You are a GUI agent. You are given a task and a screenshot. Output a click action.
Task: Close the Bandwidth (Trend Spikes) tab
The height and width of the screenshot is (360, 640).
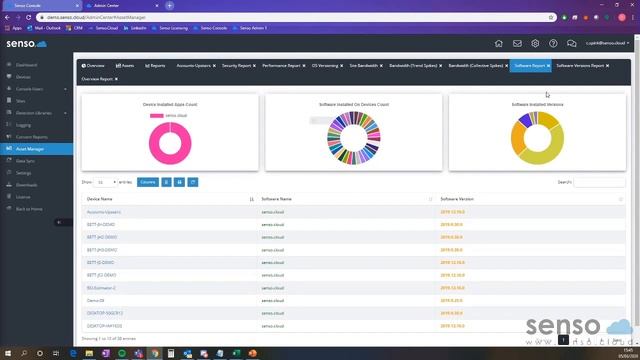(441, 66)
